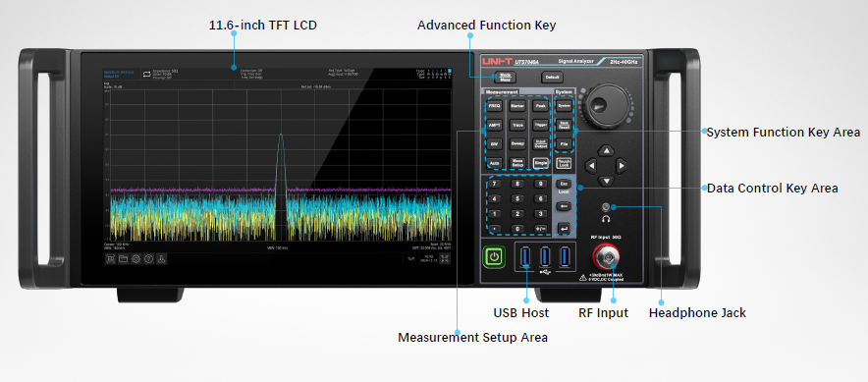The height and width of the screenshot is (382, 868).
Task: Open the settings gear on the LCD toolbar
Action: point(136,258)
